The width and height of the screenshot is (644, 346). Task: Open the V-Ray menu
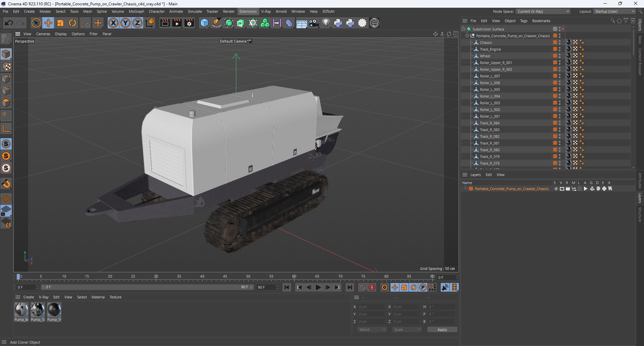(266, 11)
